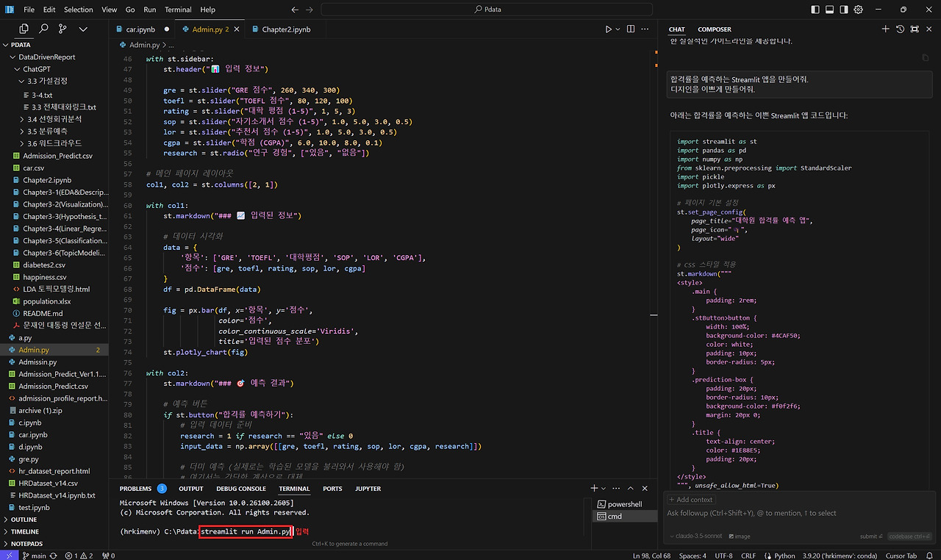Show chat history clock icon
The image size is (941, 560).
900,29
